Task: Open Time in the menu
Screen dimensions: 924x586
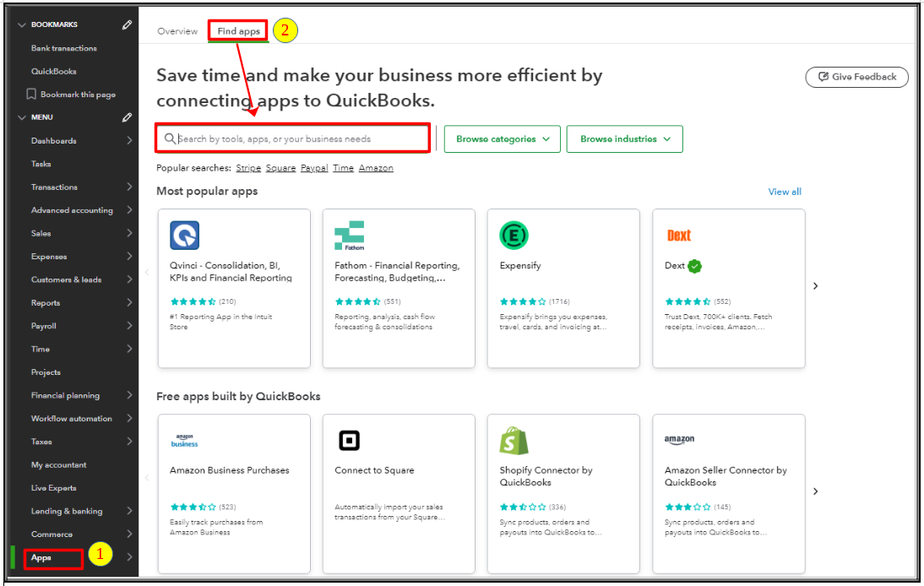Action: [41, 350]
